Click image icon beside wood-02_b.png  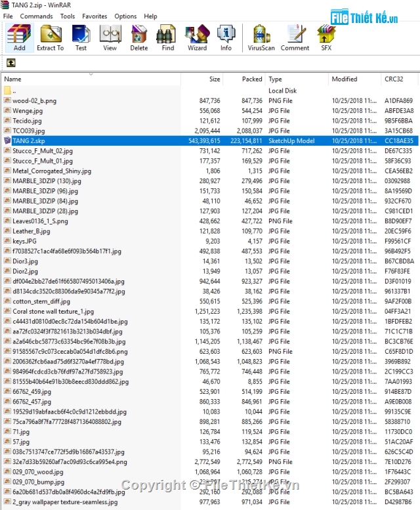coord(7,100)
